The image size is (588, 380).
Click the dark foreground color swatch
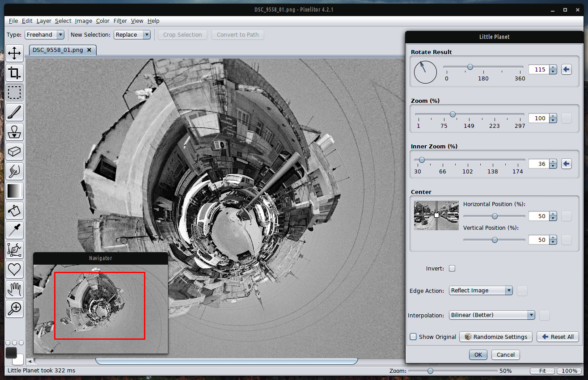click(x=11, y=352)
